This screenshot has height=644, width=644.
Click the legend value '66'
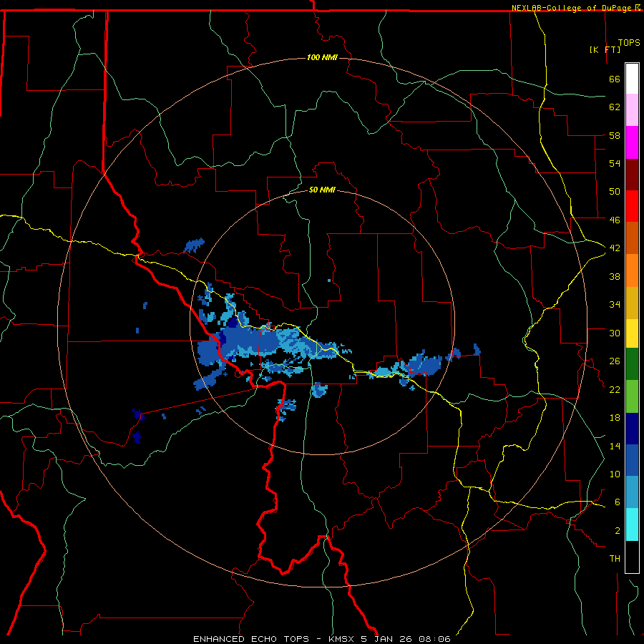pos(615,79)
